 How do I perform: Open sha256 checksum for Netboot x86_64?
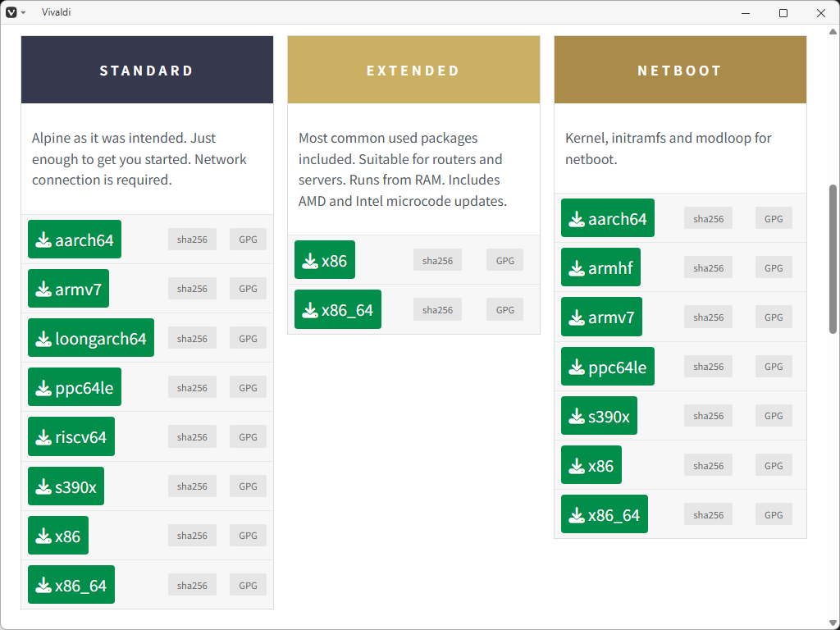708,514
